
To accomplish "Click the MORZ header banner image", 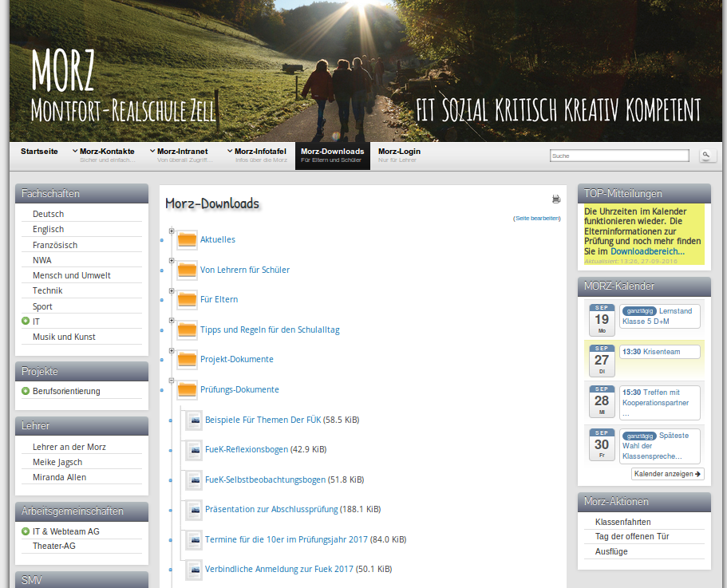I will click(x=365, y=71).
